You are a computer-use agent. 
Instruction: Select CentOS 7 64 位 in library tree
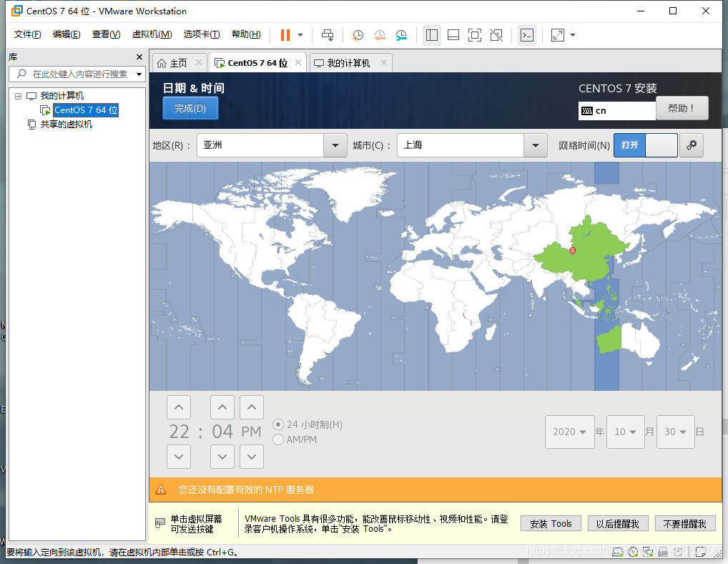point(86,110)
